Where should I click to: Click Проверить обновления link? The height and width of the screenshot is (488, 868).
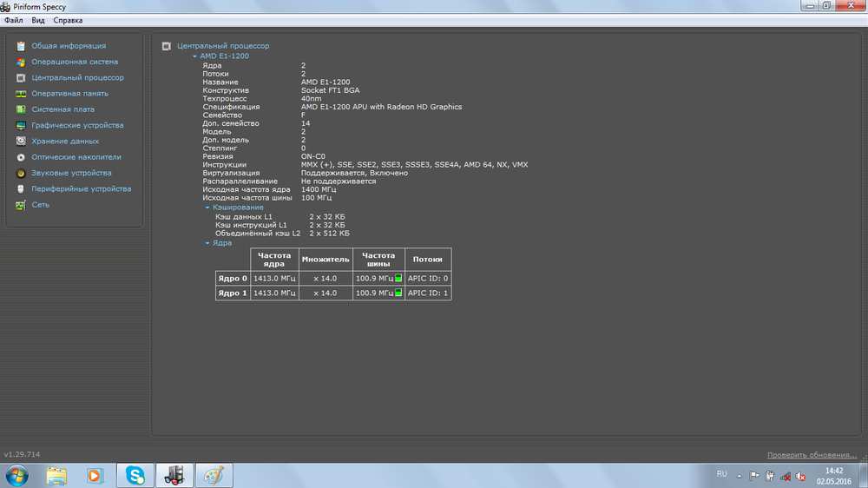[812, 455]
